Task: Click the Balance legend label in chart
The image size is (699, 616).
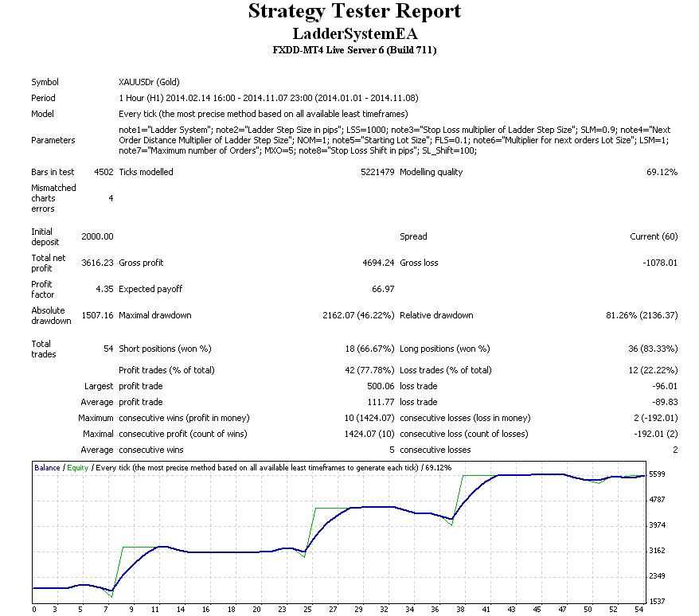Action: (x=47, y=468)
